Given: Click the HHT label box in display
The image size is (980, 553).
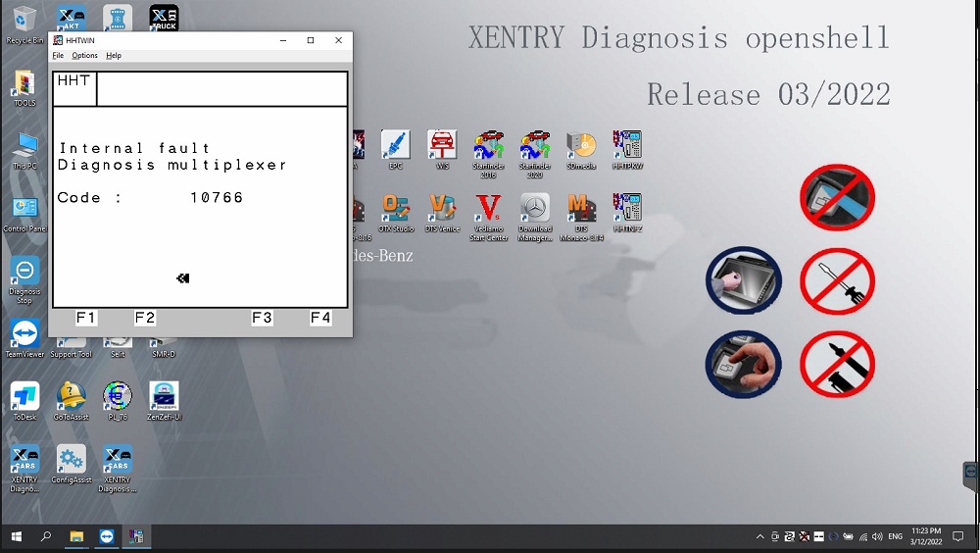Looking at the screenshot, I should point(74,88).
